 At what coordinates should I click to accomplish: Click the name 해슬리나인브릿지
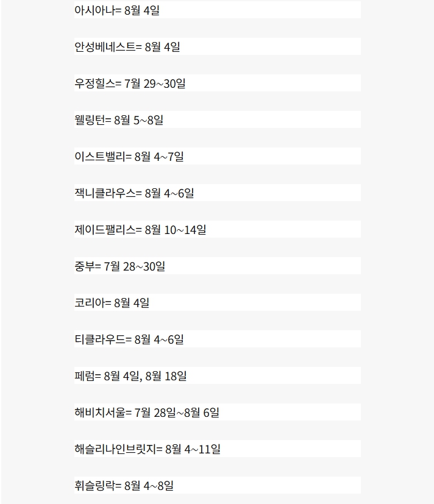coord(115,449)
